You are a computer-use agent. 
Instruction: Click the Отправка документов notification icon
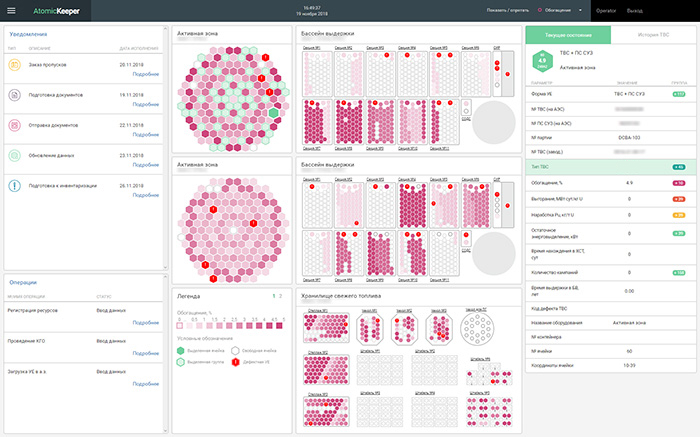[15, 125]
